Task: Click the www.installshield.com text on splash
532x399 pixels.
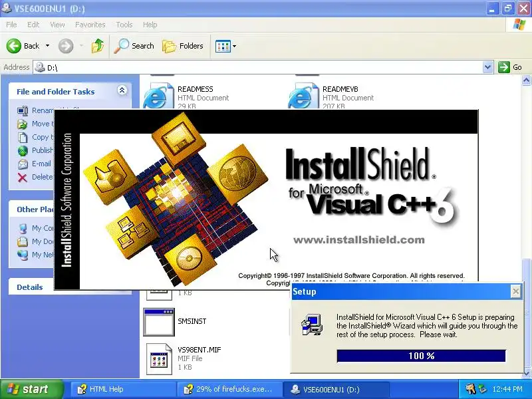Action: [359, 240]
